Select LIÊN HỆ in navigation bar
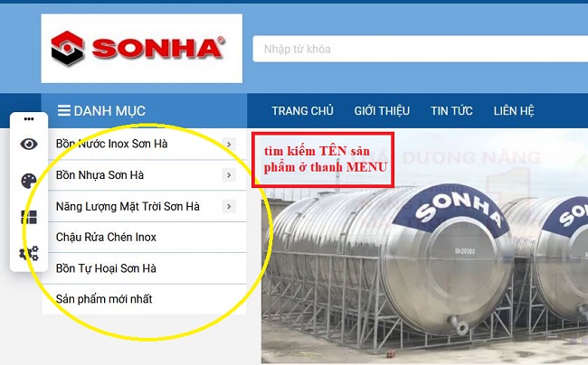588x365 pixels. click(x=514, y=111)
